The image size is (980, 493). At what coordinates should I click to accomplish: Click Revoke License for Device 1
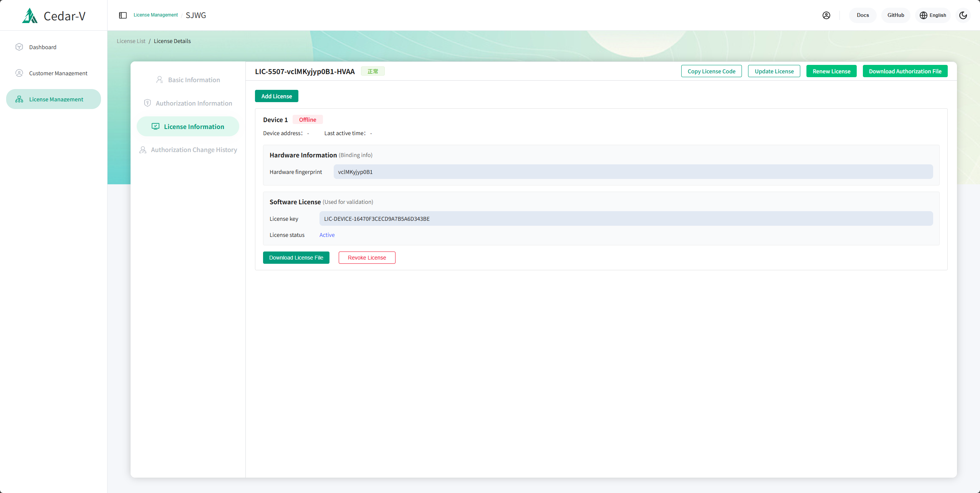tap(367, 257)
